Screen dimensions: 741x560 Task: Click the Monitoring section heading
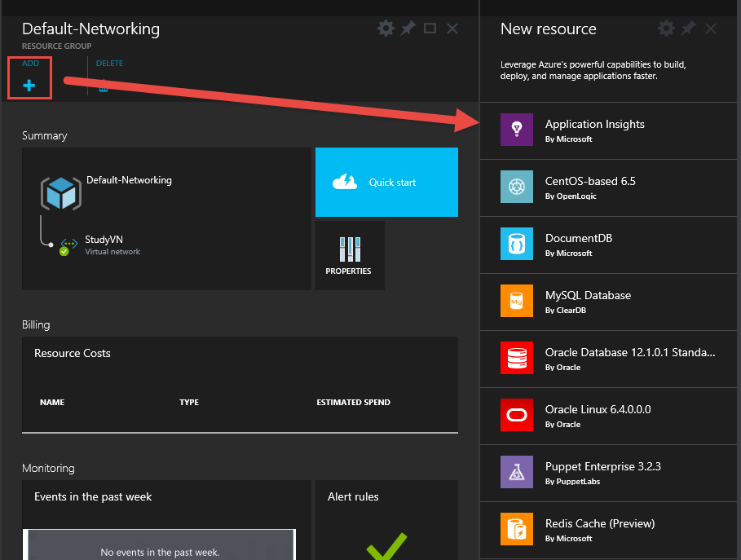click(x=48, y=469)
